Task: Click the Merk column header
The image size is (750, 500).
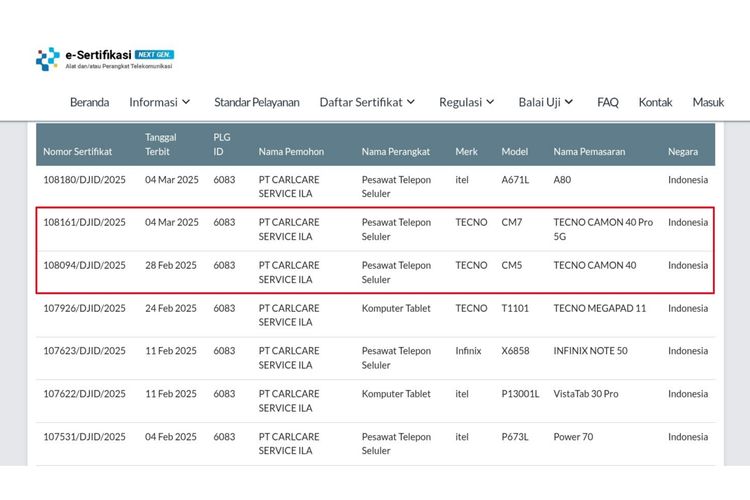Action: point(466,152)
